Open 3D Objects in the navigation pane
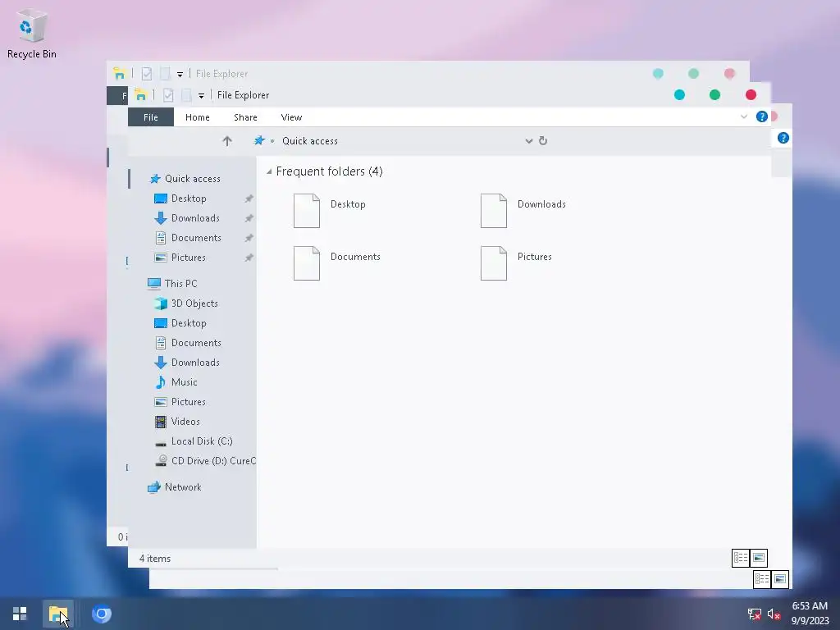The height and width of the screenshot is (630, 840). (194, 304)
